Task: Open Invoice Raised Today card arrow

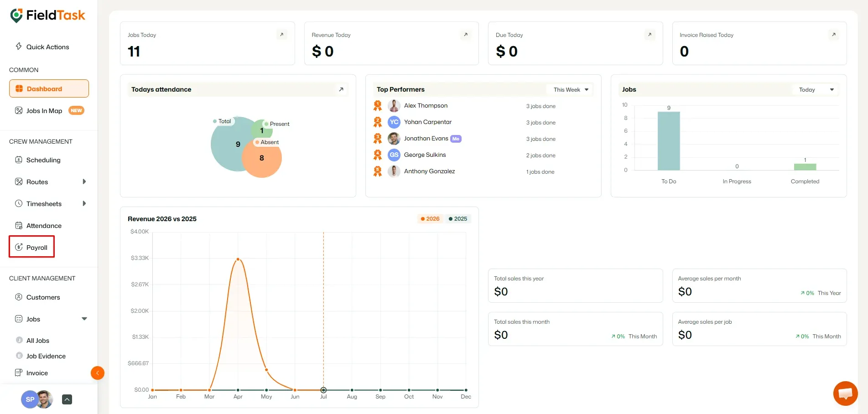Action: pos(834,35)
